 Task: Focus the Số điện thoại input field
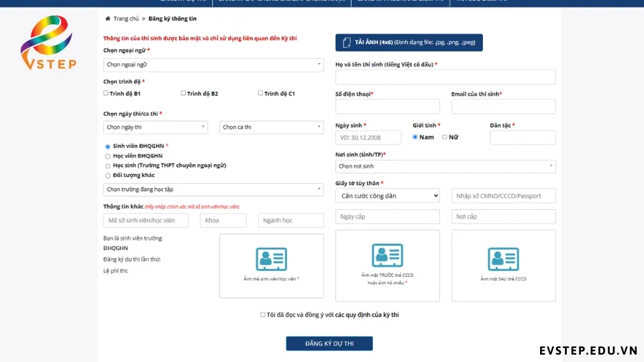click(x=387, y=107)
